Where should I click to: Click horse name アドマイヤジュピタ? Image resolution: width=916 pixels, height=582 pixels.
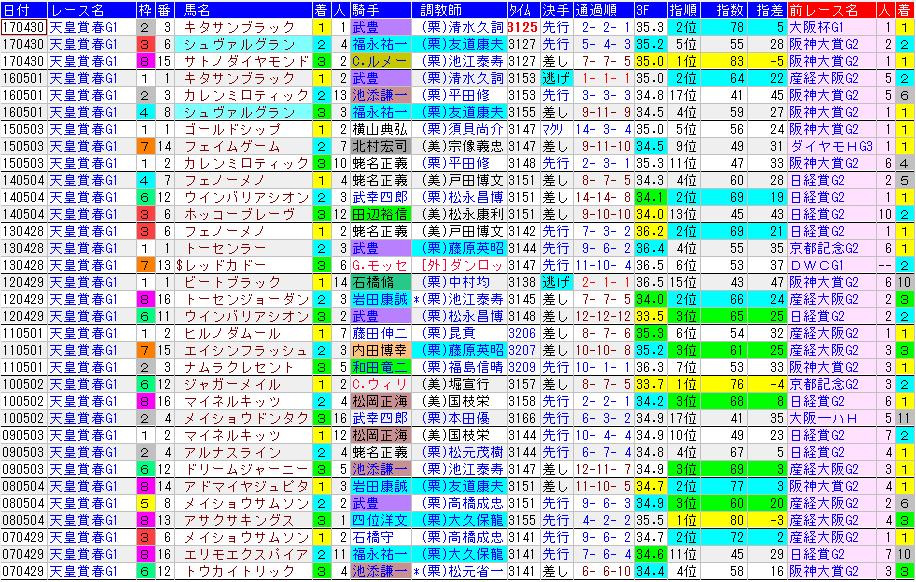(247, 486)
